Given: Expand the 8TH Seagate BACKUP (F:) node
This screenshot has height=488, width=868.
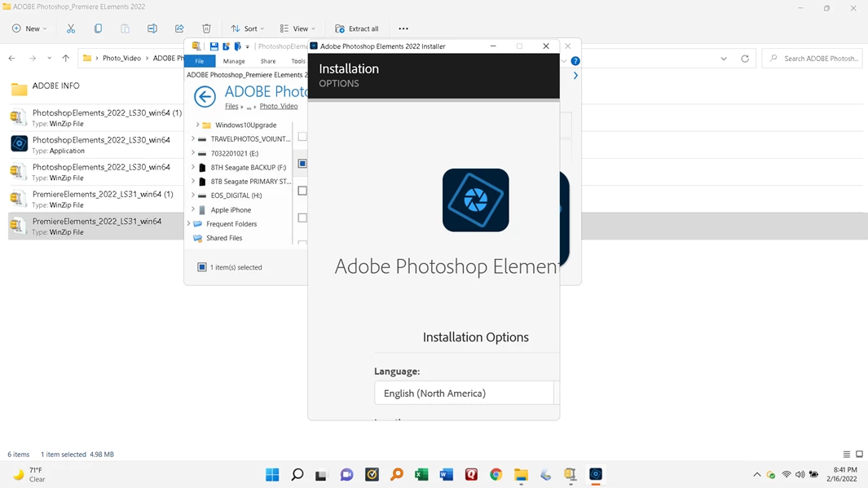Looking at the screenshot, I should (x=192, y=167).
